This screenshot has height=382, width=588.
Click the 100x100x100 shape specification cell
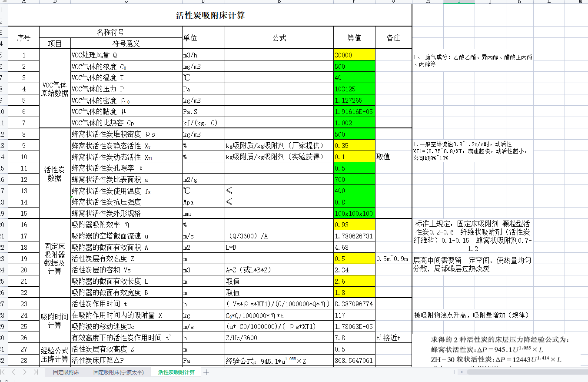(354, 214)
